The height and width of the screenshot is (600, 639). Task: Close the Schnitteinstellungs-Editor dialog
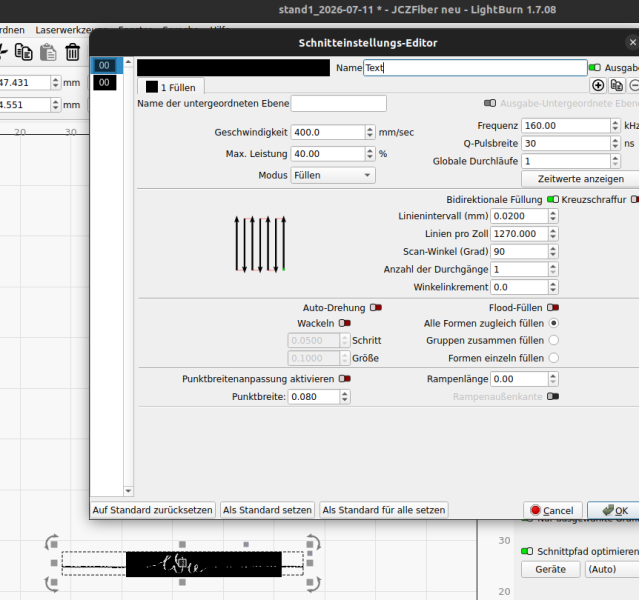(x=632, y=42)
